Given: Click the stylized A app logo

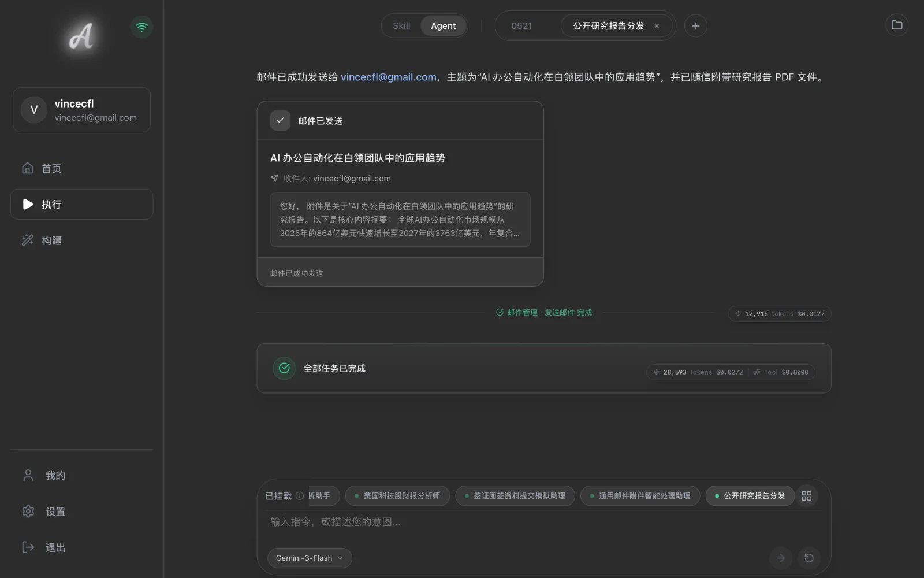Looking at the screenshot, I should pos(81,36).
